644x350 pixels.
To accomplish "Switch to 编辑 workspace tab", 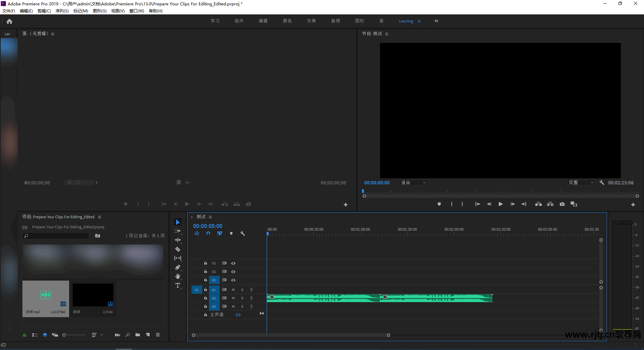I will 263,21.
